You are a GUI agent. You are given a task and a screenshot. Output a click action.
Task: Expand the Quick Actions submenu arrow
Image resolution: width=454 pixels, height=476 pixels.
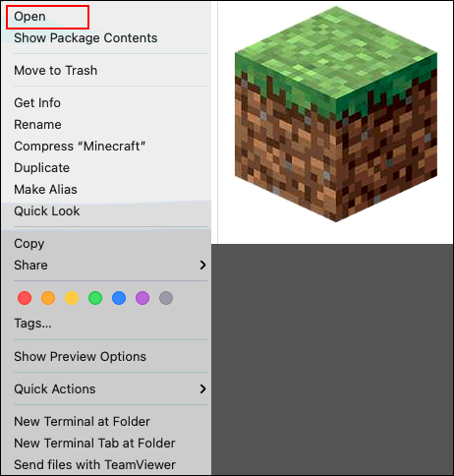[203, 388]
